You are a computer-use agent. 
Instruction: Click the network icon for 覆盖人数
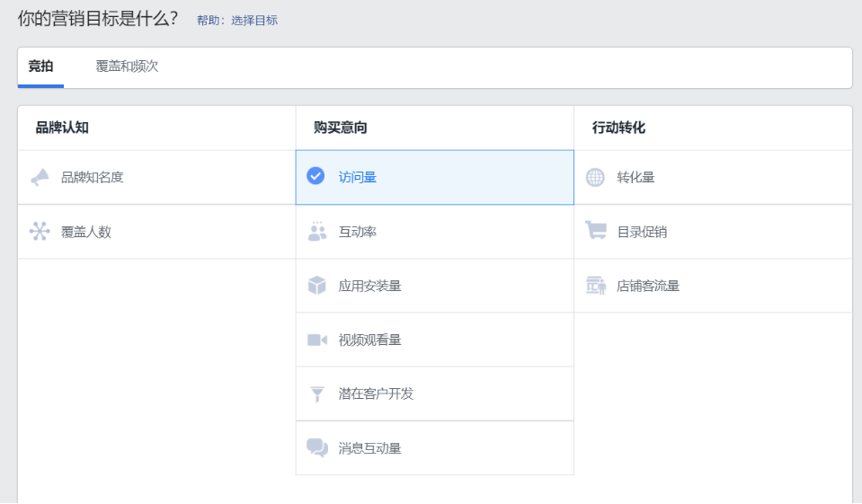tap(40, 232)
